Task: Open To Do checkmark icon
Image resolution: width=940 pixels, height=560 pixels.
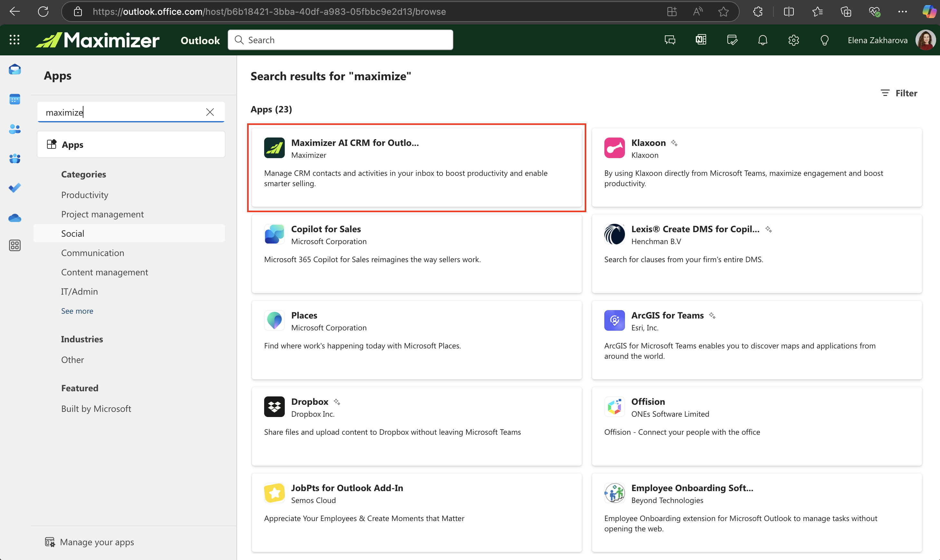Action: pos(15,187)
